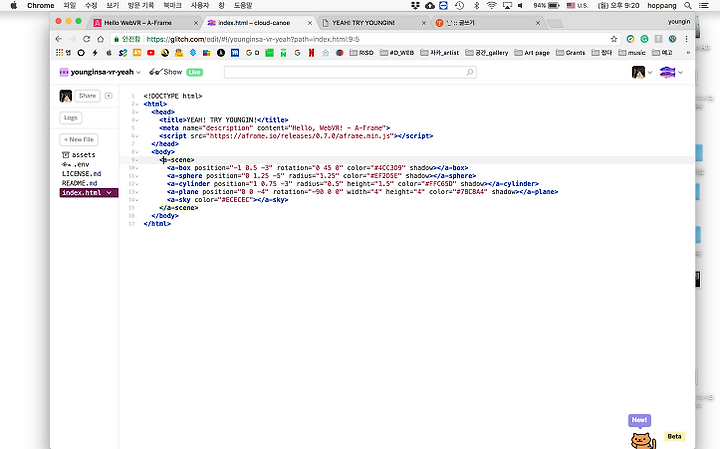Close the 글쓰기 tab
Viewport: 720px width, 449px height.
(x=538, y=23)
